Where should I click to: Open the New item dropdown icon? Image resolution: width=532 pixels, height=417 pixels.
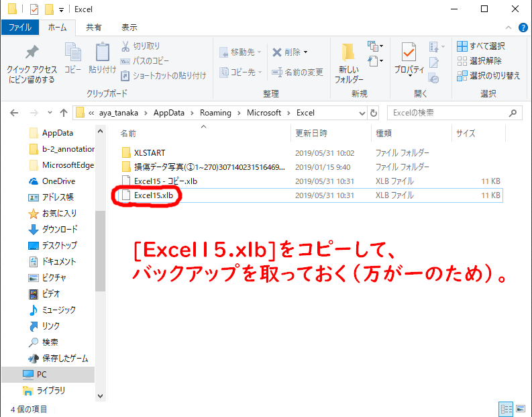coord(375,46)
